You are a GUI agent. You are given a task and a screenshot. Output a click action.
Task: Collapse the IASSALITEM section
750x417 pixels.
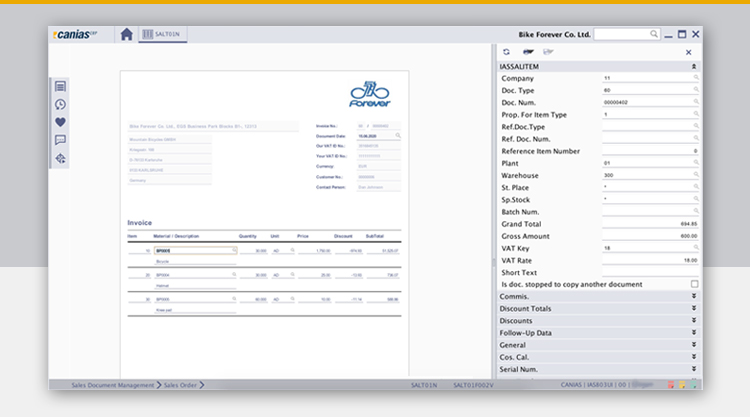pyautogui.click(x=694, y=66)
